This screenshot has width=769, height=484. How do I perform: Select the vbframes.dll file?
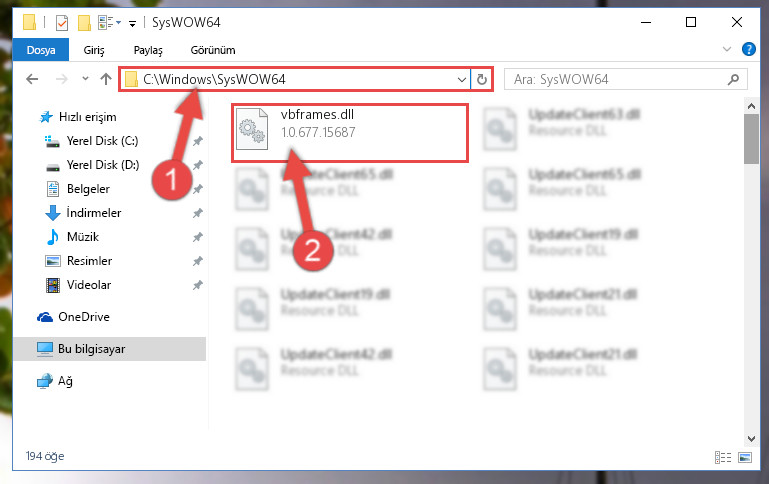click(x=350, y=132)
